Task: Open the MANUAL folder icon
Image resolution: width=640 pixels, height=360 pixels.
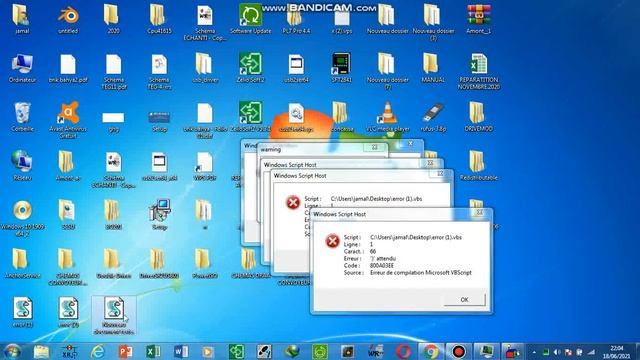Action: (x=433, y=68)
